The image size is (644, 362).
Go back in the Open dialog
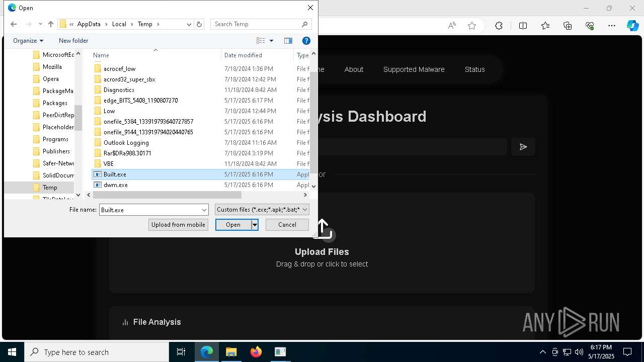click(14, 24)
